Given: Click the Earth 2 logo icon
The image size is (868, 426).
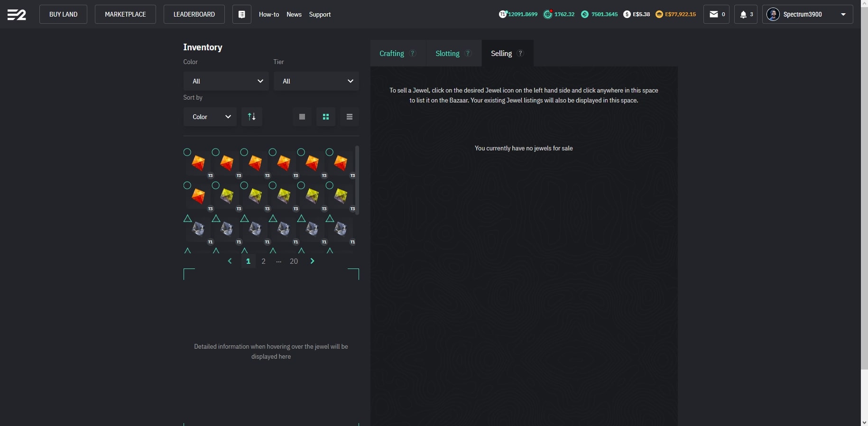Looking at the screenshot, I should pos(17,14).
